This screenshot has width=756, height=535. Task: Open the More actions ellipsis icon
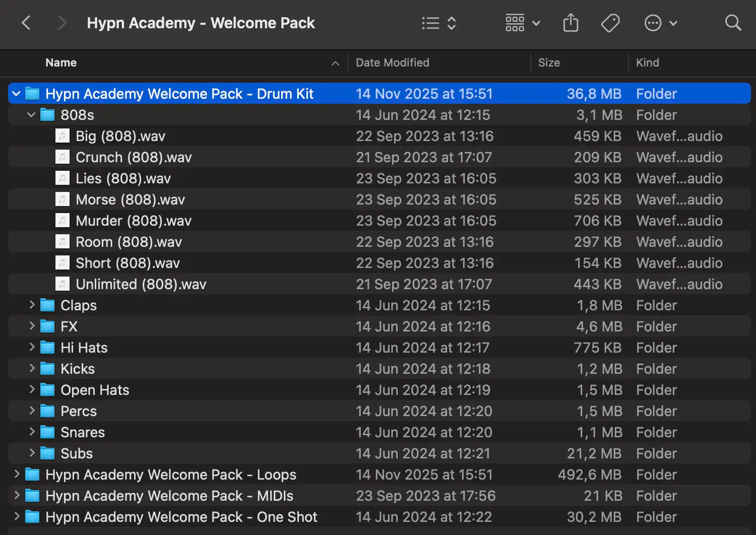[x=653, y=23]
